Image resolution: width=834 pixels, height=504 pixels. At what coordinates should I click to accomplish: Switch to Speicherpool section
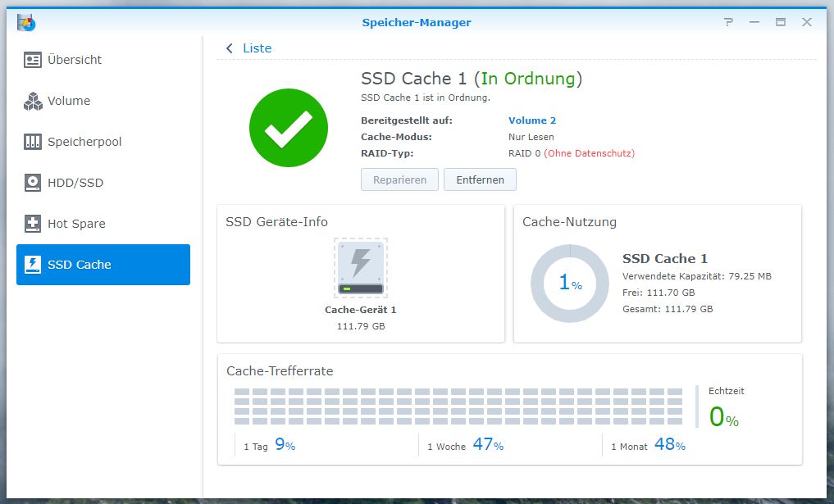point(103,142)
